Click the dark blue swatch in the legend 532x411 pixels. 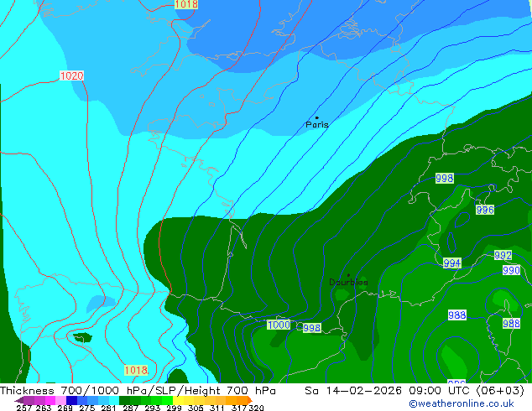click(x=71, y=400)
